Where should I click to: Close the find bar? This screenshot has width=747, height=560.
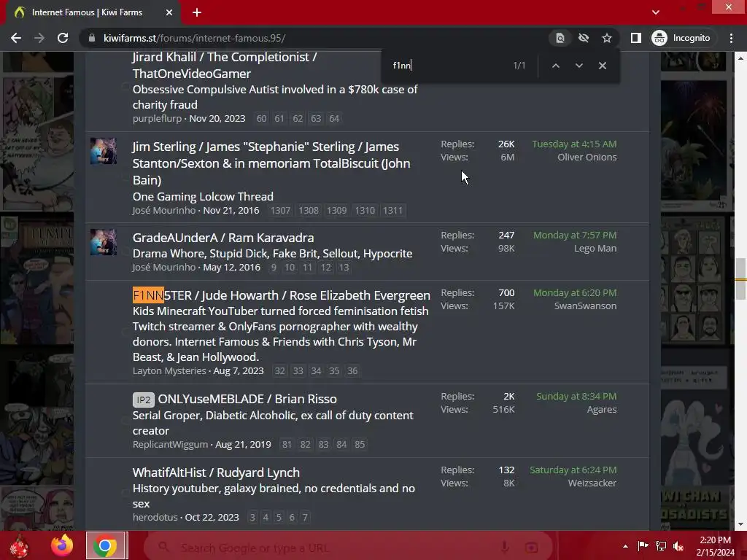[602, 66]
